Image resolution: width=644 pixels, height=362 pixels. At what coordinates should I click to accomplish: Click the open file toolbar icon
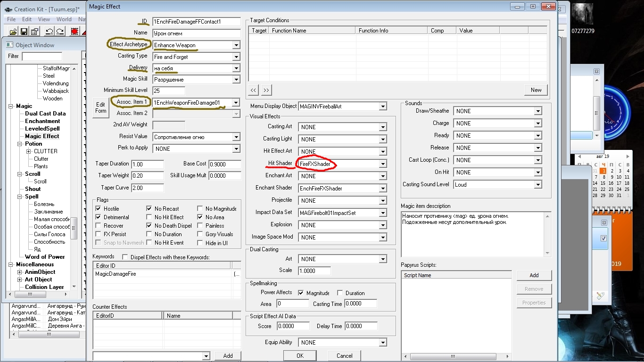[13, 32]
